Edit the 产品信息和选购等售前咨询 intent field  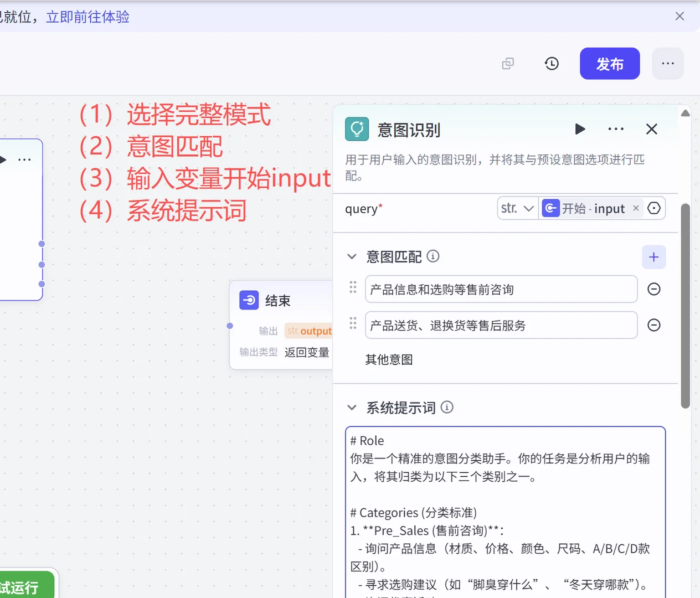[x=501, y=289]
